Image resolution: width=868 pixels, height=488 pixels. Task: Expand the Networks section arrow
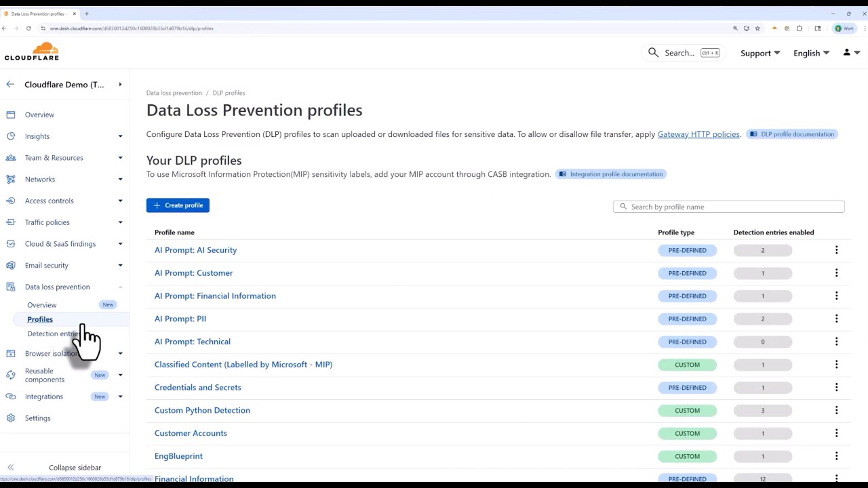(120, 180)
